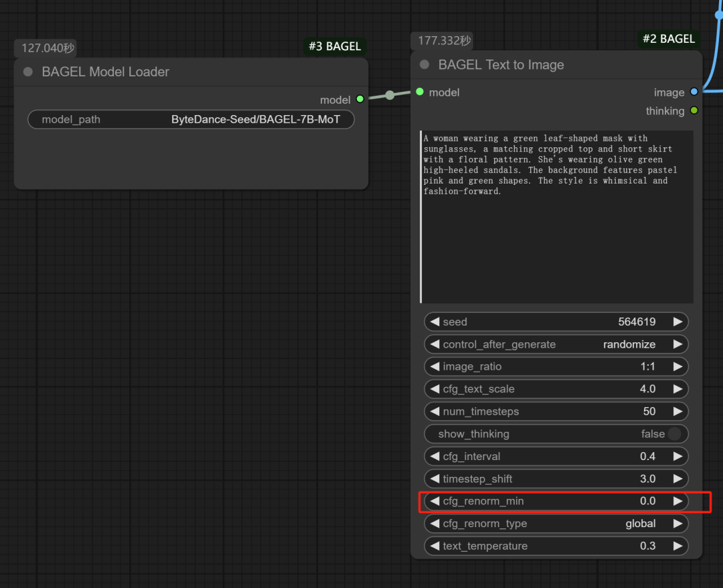The width and height of the screenshot is (723, 588).
Task: Select previous image_ratio option
Action: (434, 366)
